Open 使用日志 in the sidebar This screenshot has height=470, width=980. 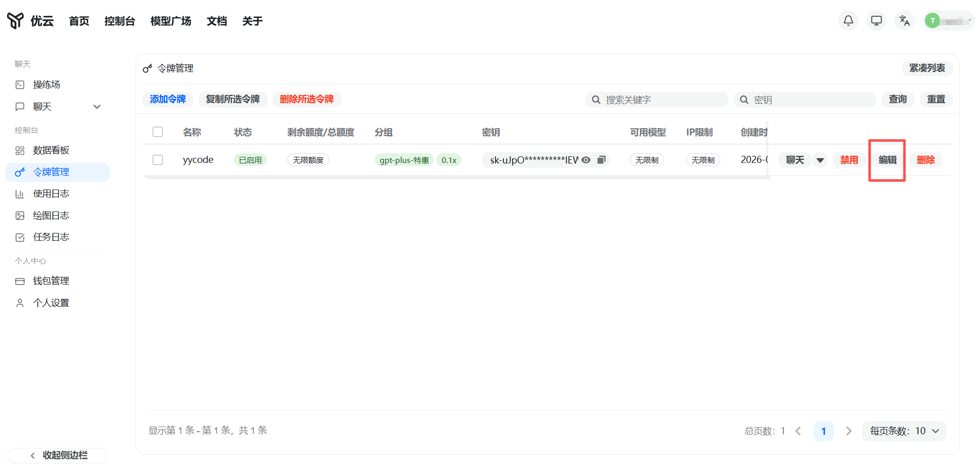[x=57, y=194]
